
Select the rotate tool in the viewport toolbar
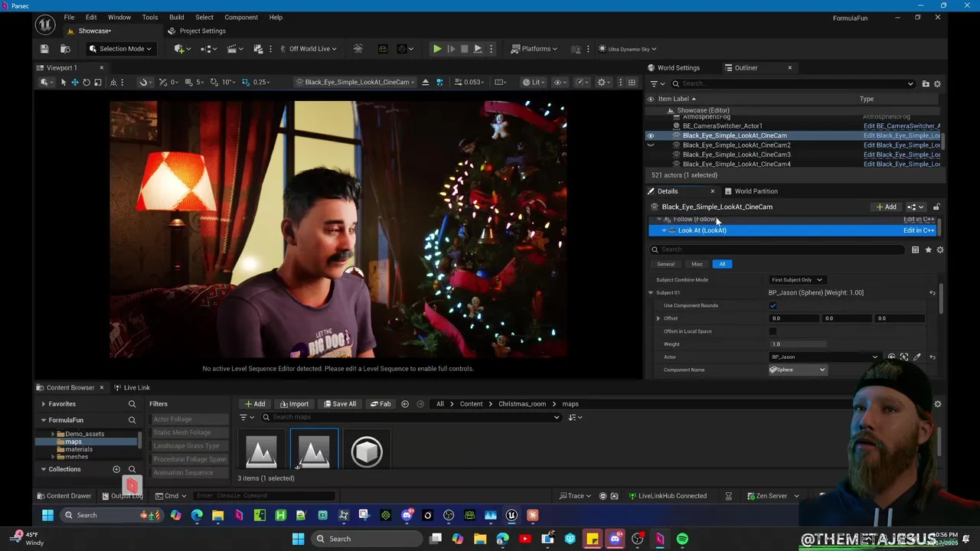(x=87, y=82)
